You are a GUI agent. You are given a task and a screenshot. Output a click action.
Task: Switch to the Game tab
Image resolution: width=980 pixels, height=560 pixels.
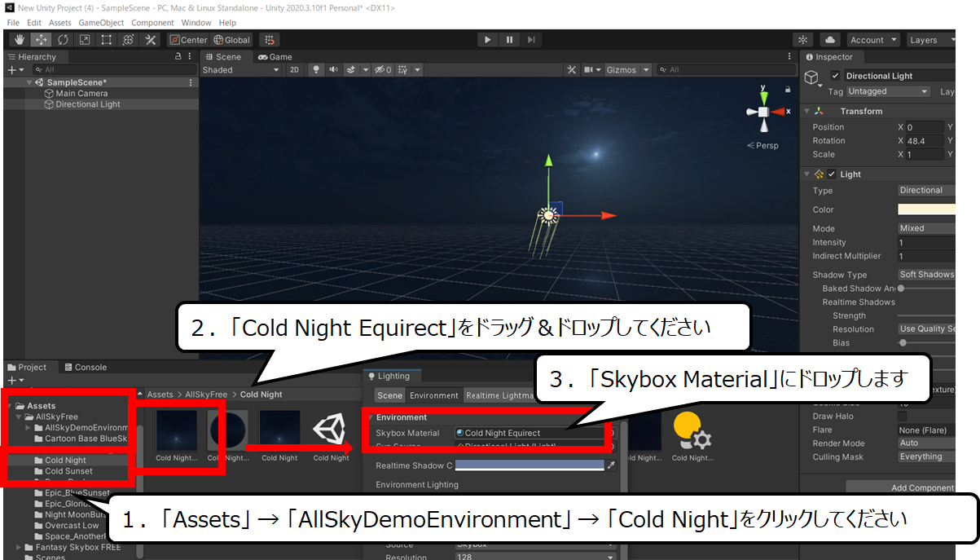[275, 57]
